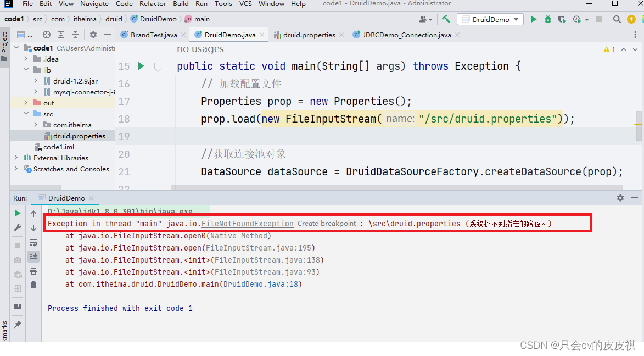Toggle soft-wrap in the console
644x356 pixels.
click(x=33, y=243)
